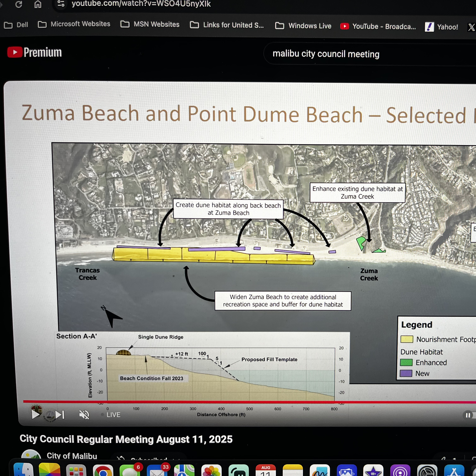Open site information icon in address bar
This screenshot has height=476, width=476.
click(x=61, y=3)
